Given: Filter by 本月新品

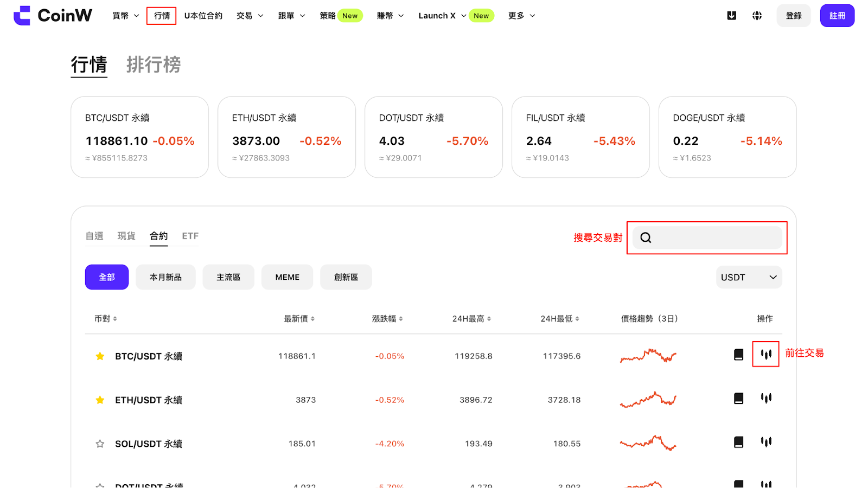Looking at the screenshot, I should pos(165,277).
